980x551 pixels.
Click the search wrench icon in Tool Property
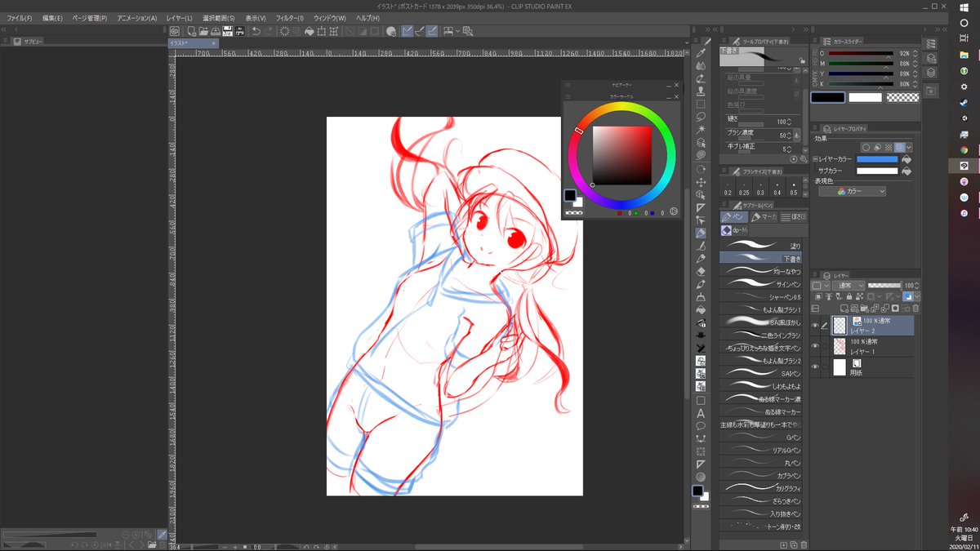point(804,159)
